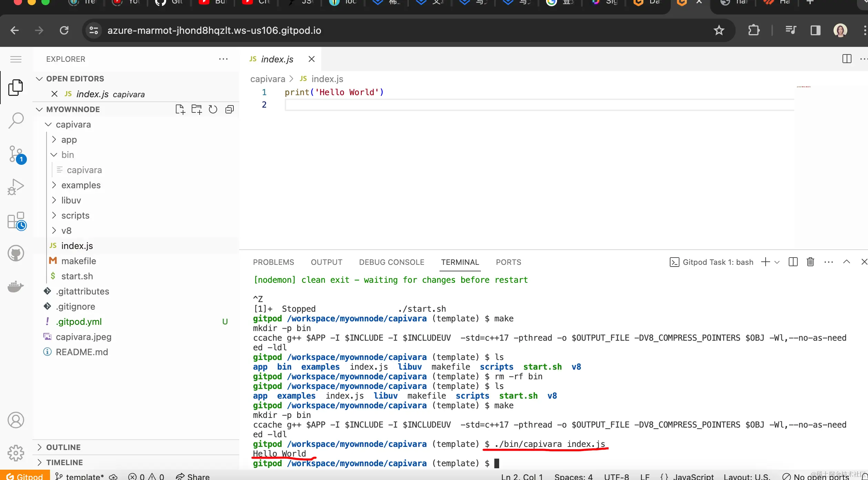
Task: Maximize the terminal panel size
Action: (847, 262)
